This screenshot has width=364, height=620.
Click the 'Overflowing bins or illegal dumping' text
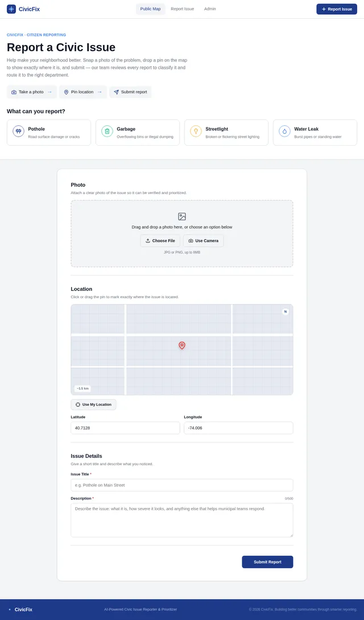145,137
